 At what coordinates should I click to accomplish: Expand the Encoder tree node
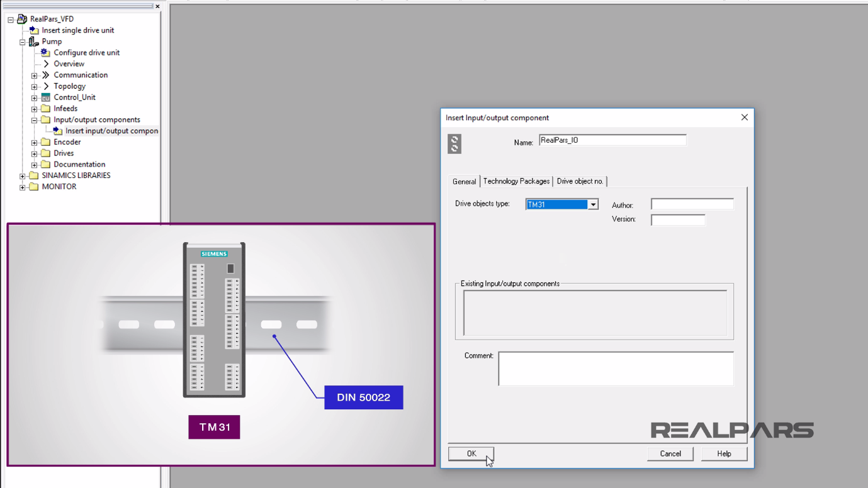[34, 141]
